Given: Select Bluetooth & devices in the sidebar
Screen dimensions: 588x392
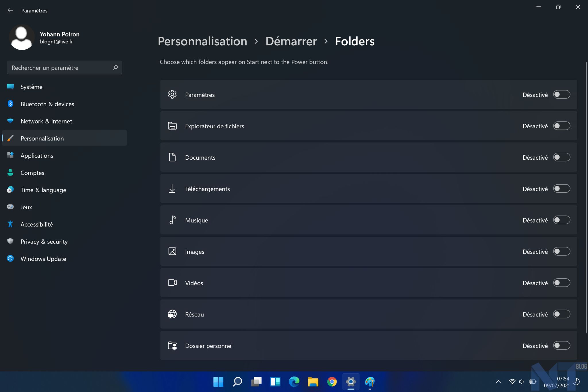Looking at the screenshot, I should [47, 104].
